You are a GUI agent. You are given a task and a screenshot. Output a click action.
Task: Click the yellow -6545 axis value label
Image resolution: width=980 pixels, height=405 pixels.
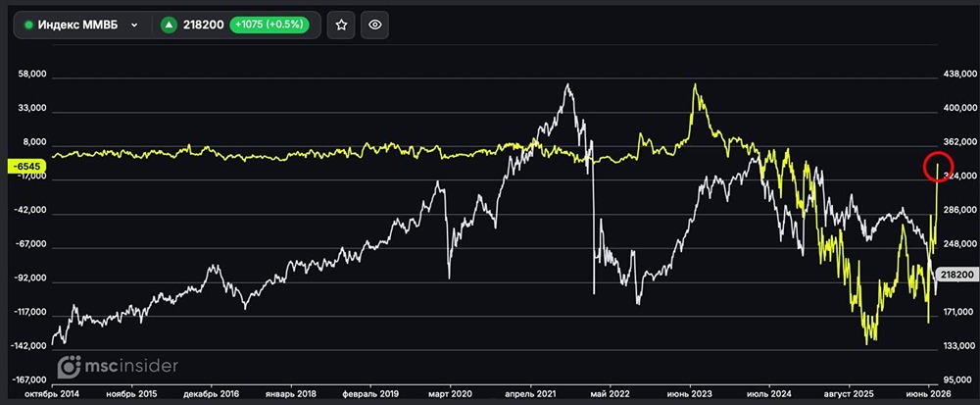click(25, 167)
